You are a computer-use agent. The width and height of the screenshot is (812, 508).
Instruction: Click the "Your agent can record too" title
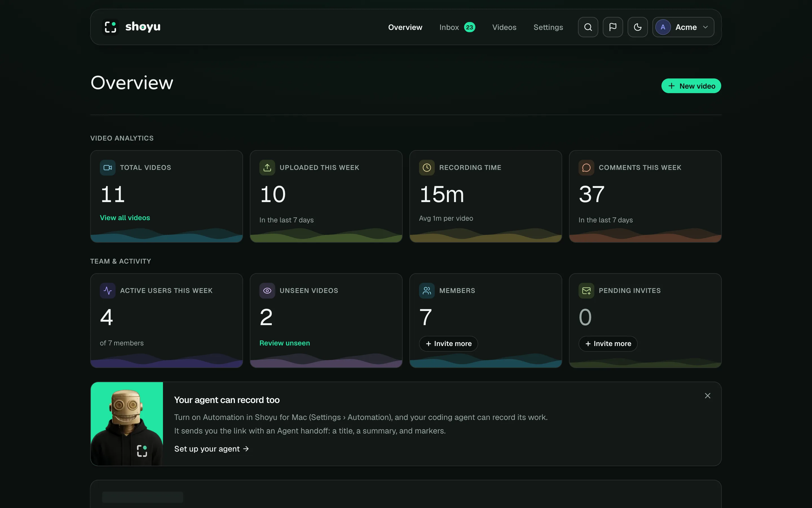[227, 400]
